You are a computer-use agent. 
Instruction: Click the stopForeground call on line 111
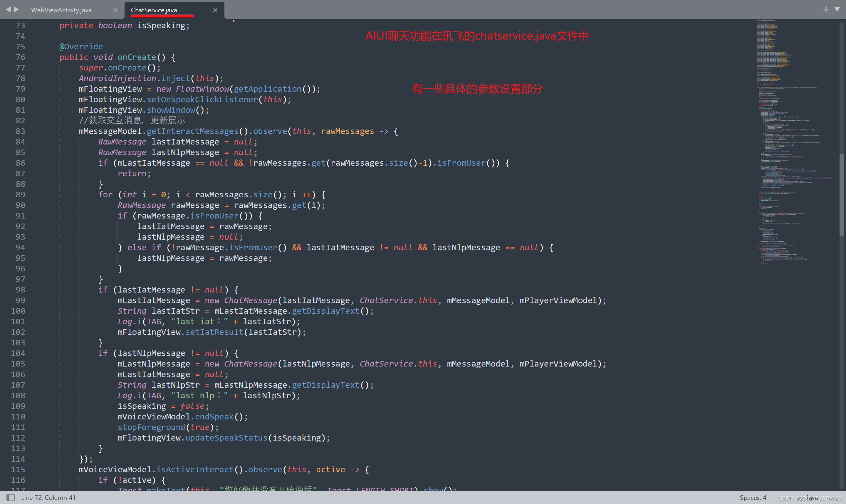coord(151,427)
